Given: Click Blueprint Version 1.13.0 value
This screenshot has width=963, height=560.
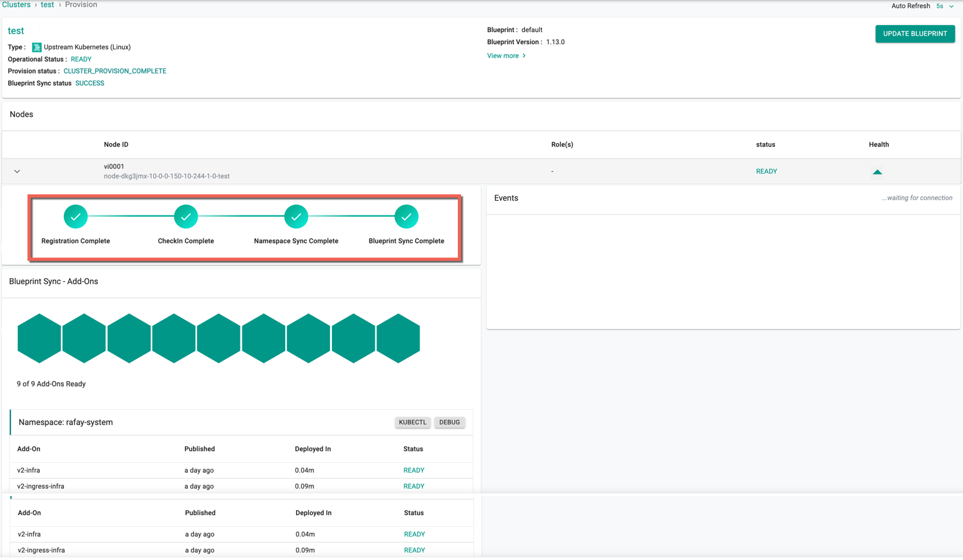Looking at the screenshot, I should point(556,42).
